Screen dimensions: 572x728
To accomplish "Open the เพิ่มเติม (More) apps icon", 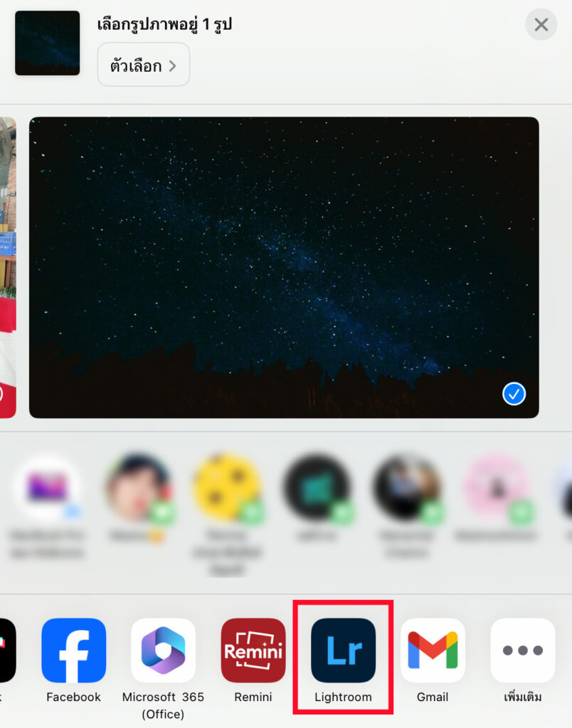I will [523, 651].
